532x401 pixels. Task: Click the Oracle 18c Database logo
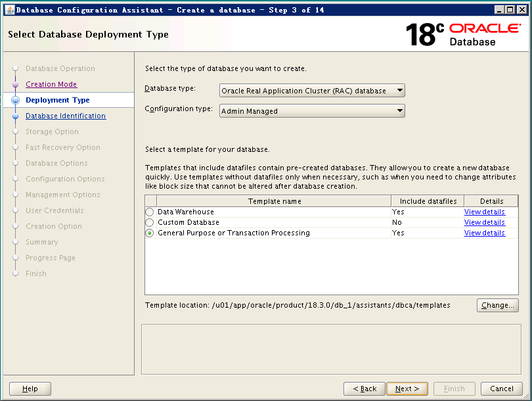pos(464,34)
